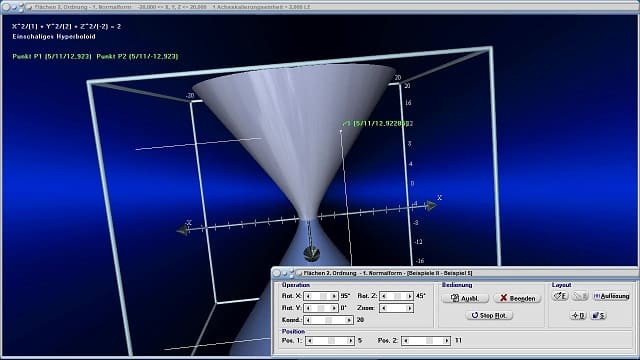Image resolution: width=640 pixels, height=360 pixels.
Task: Decrease Pos. 1 with left arrow
Action: click(310, 340)
